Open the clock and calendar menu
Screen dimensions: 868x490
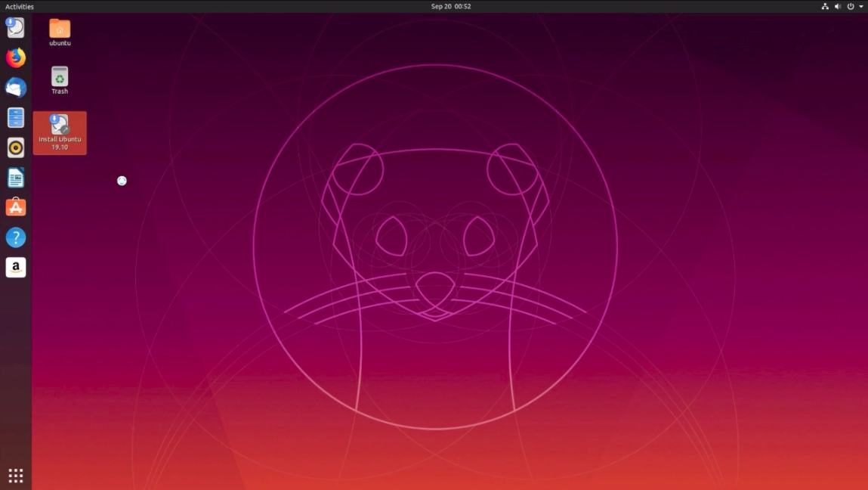point(450,7)
